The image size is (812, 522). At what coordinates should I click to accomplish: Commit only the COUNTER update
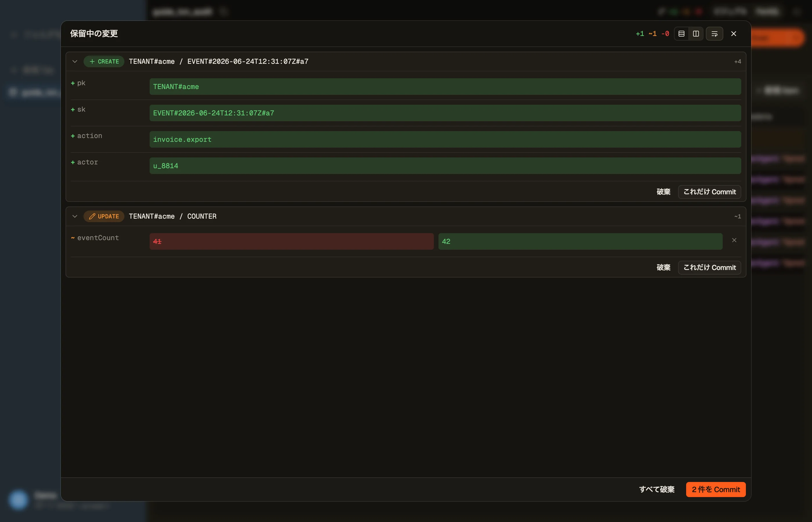[709, 267]
